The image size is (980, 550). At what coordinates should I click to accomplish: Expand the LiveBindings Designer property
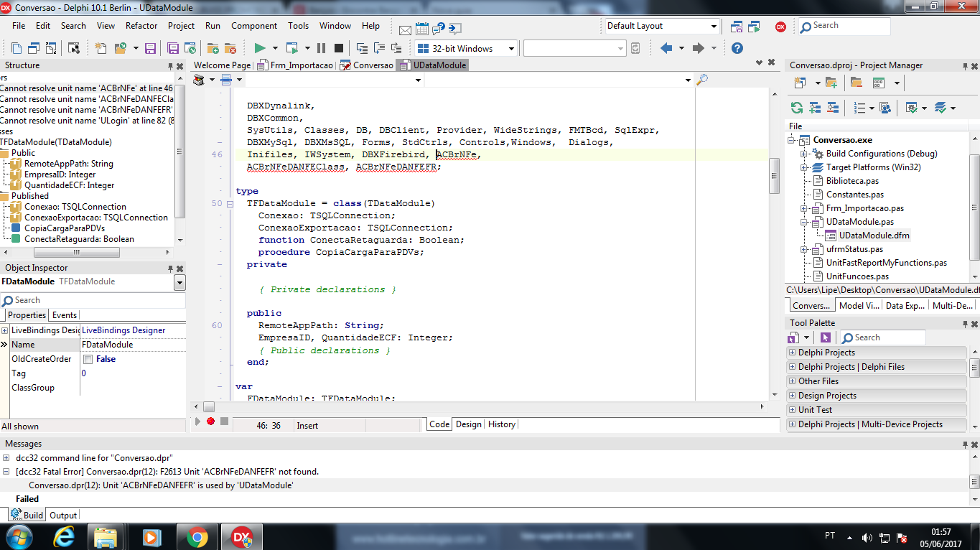click(x=5, y=330)
